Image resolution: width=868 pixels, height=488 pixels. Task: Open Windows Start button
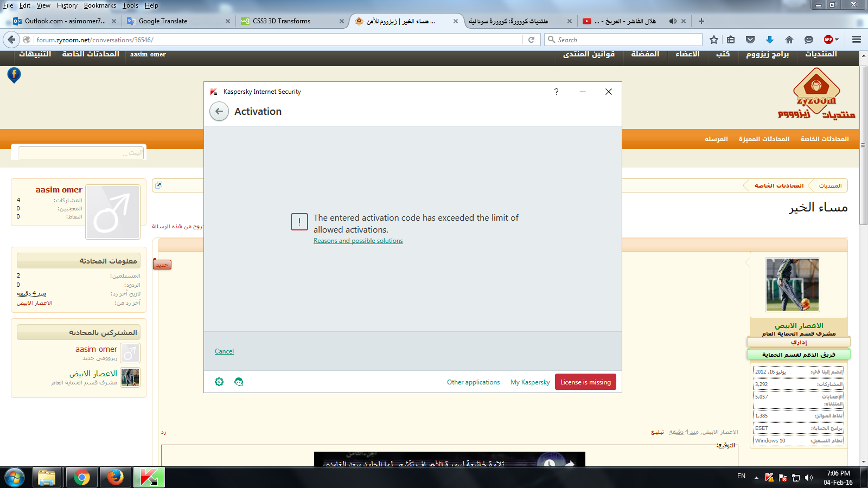[15, 478]
